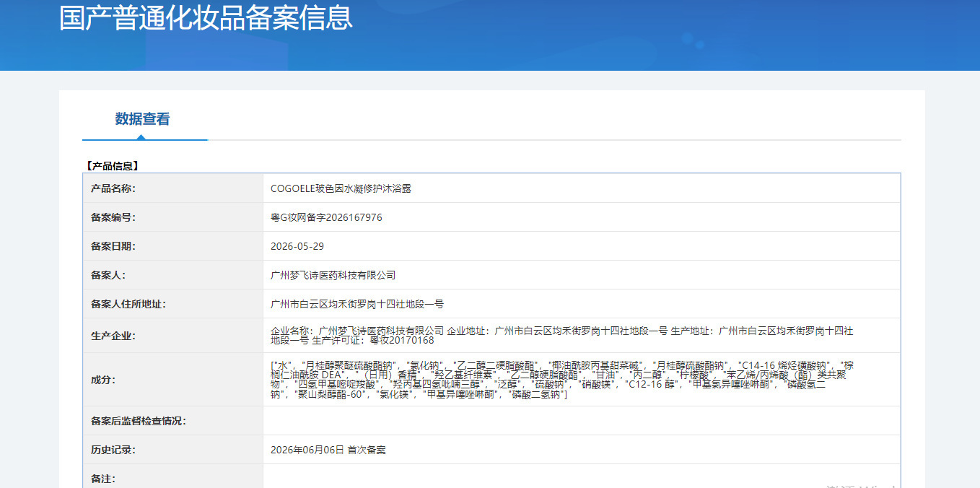Click the 备案编号 row label

[113, 217]
